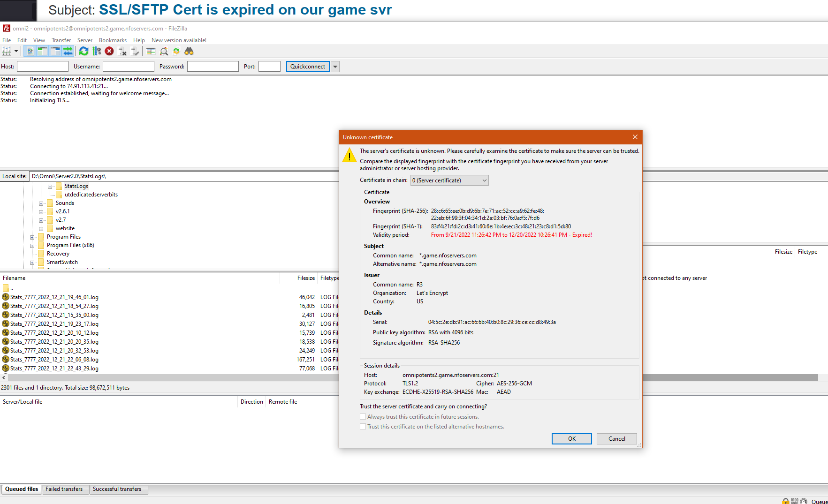This screenshot has width=828, height=504.
Task: Open Quickconnect history dropdown arrow
Action: click(335, 67)
